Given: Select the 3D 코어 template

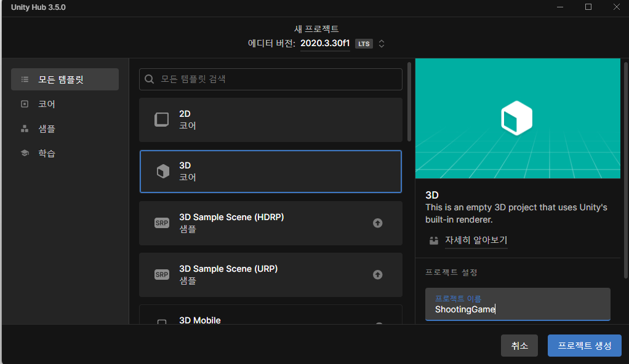Looking at the screenshot, I should click(x=271, y=172).
